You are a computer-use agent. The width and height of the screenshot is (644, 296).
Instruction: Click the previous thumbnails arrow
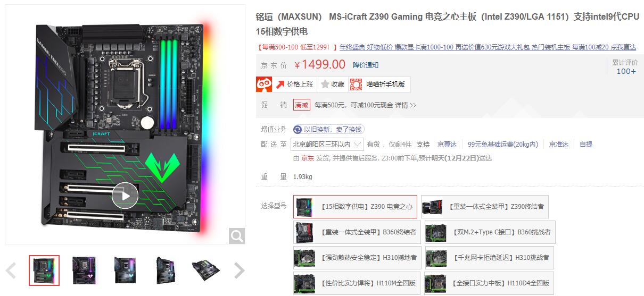(11, 271)
